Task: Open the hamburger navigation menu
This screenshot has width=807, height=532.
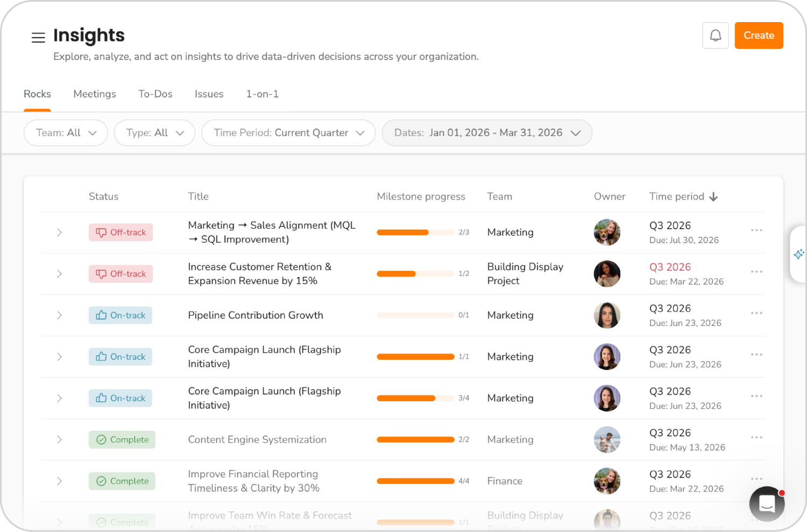Action: click(38, 37)
